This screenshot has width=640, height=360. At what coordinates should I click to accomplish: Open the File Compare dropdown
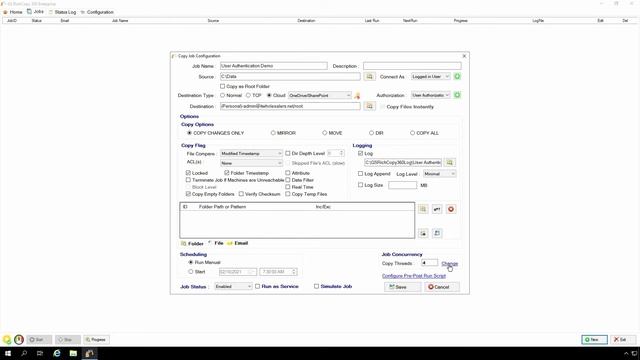point(251,153)
